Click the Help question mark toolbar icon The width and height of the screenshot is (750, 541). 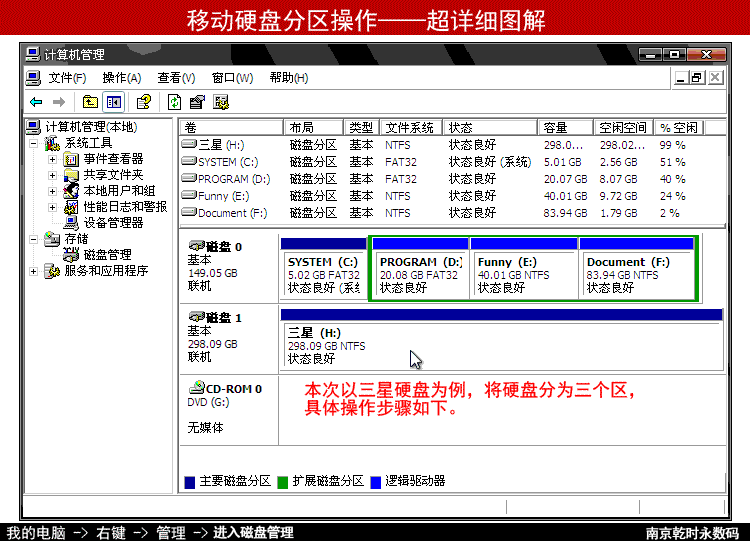pyautogui.click(x=144, y=102)
